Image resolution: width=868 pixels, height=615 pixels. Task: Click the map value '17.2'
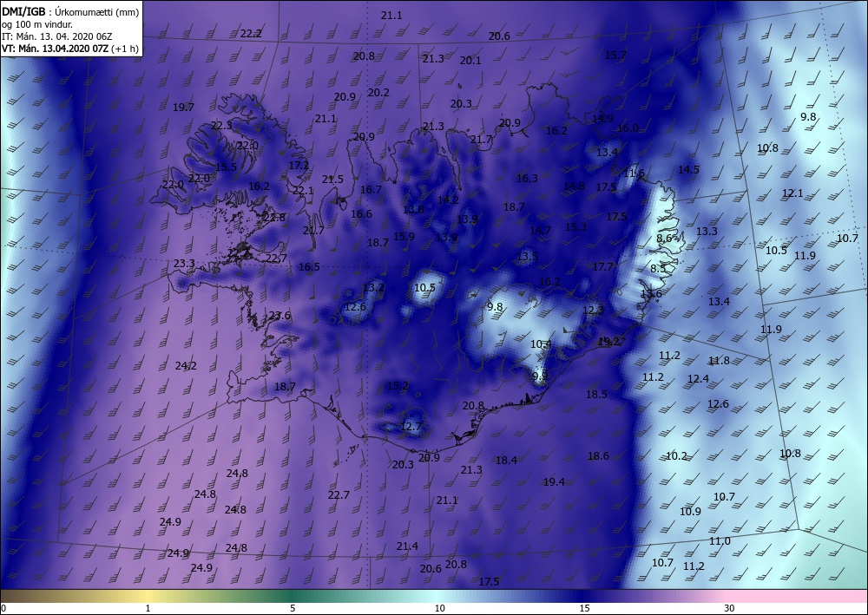299,166
